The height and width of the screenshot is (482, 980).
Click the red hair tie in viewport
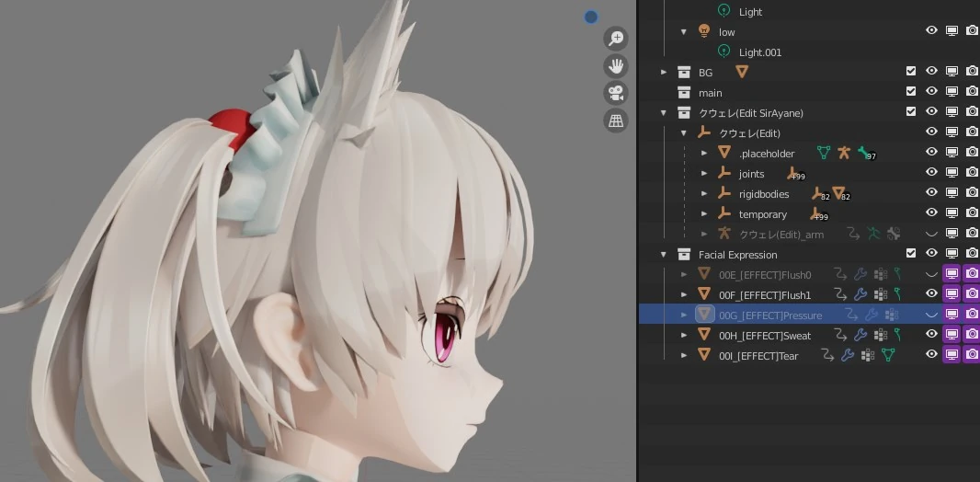point(233,128)
